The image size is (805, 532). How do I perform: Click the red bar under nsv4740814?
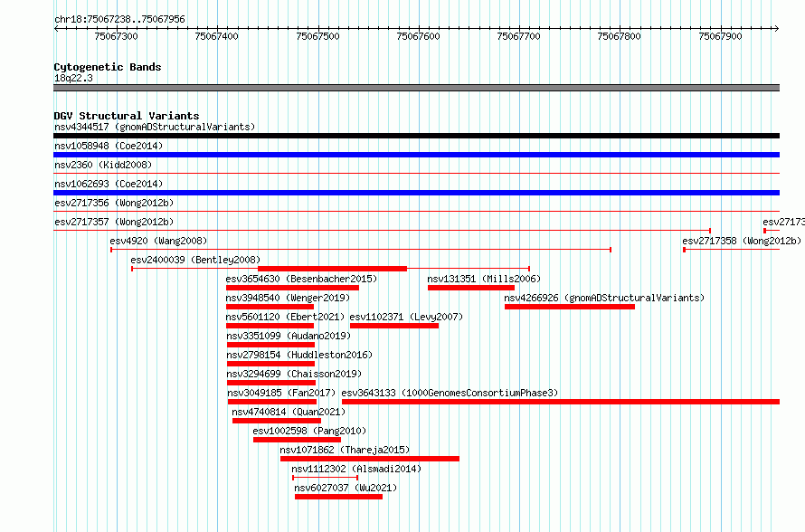tap(277, 421)
